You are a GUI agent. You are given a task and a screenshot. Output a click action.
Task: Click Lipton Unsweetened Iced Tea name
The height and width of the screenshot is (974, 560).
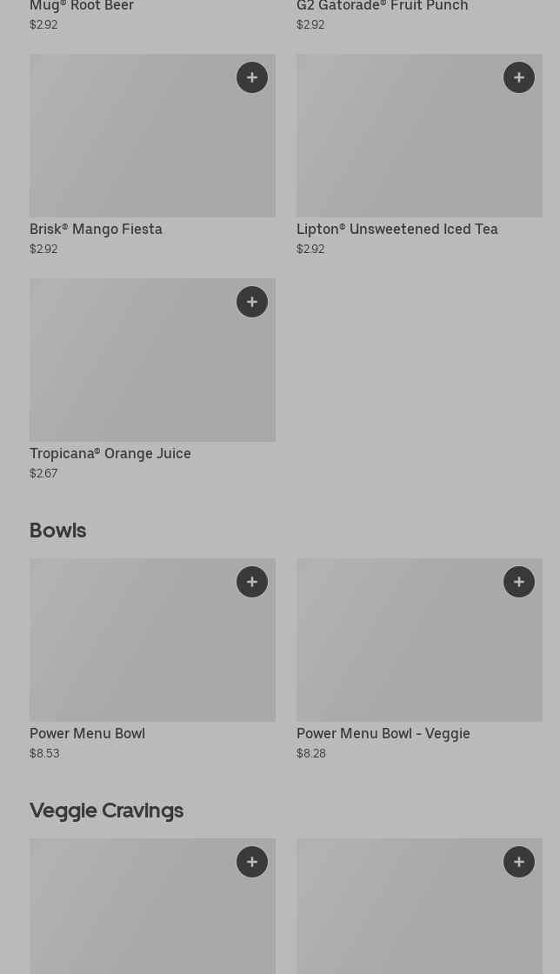(x=397, y=229)
